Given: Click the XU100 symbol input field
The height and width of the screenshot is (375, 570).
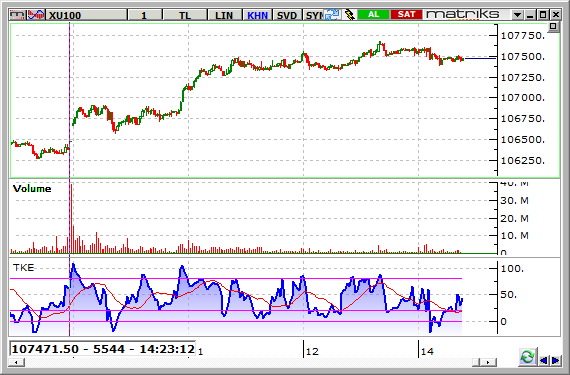Looking at the screenshot, I should coord(87,15).
